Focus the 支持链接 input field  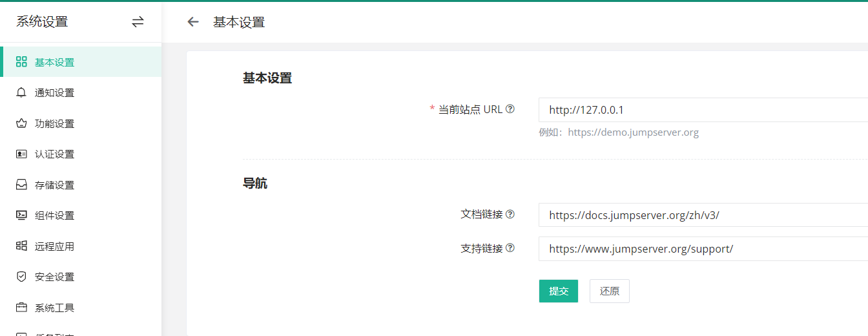[x=703, y=248]
